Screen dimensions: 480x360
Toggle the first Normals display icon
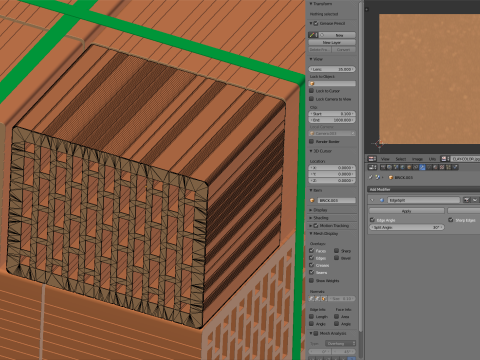312,299
